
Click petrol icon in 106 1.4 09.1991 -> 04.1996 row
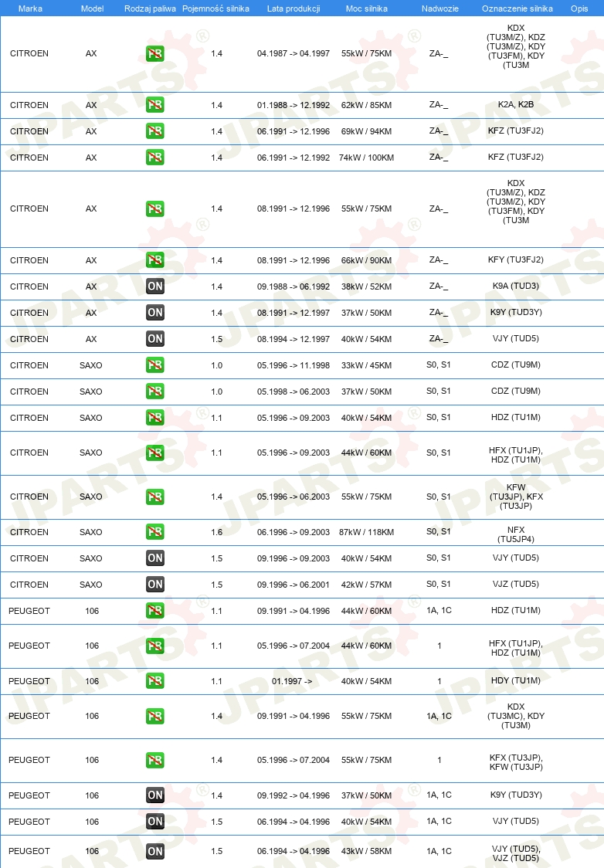click(x=155, y=717)
